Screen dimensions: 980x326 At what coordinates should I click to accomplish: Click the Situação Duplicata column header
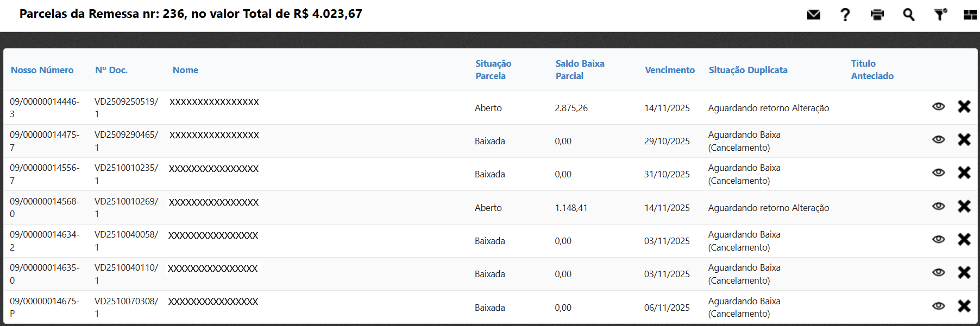point(747,70)
